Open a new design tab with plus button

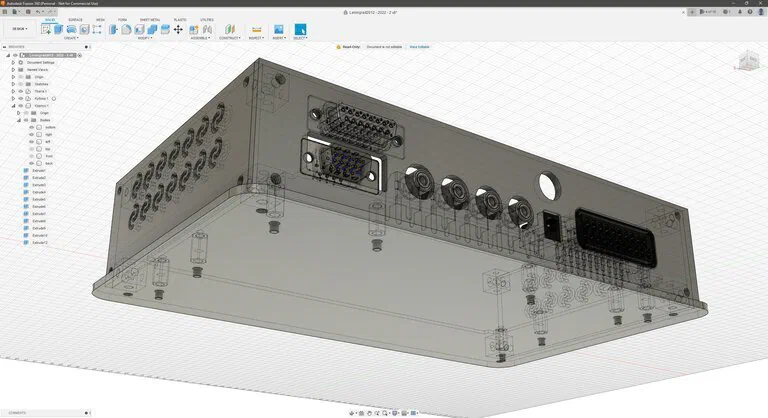pos(692,12)
